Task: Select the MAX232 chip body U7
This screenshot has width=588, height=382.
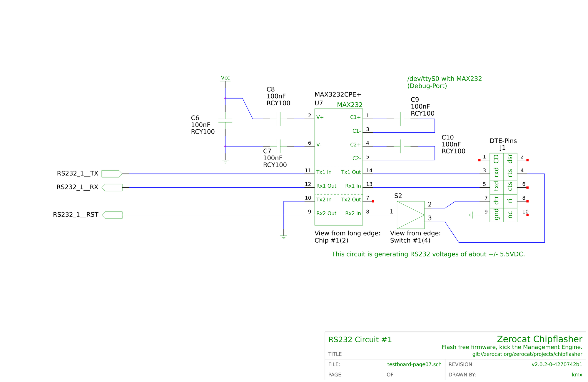Action: tap(338, 167)
